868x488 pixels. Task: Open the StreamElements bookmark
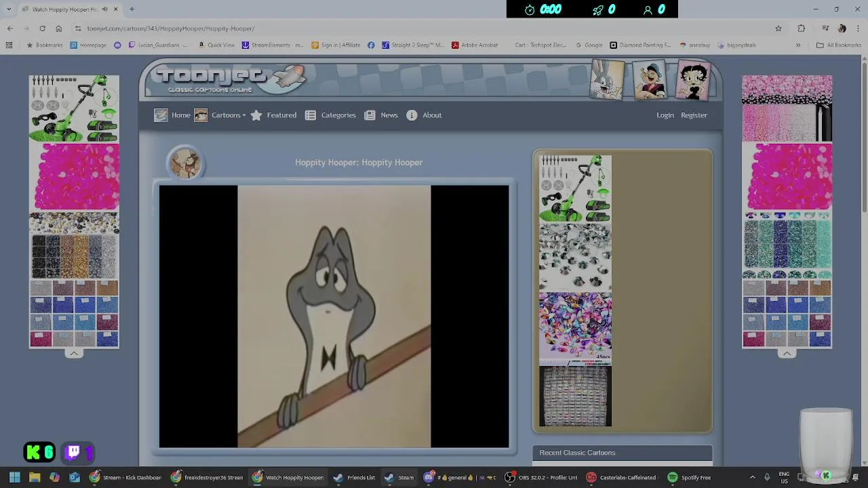pos(271,45)
